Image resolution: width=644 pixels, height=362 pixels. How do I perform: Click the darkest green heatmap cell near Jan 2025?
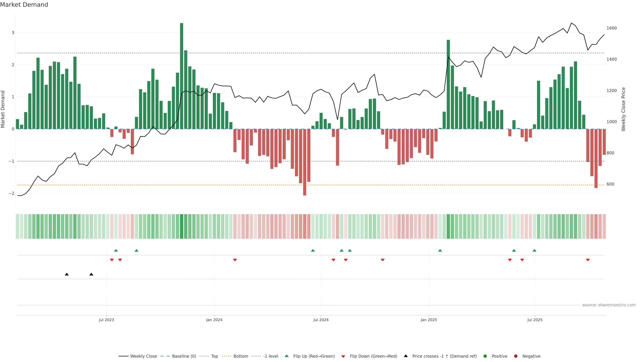pyautogui.click(x=448, y=226)
